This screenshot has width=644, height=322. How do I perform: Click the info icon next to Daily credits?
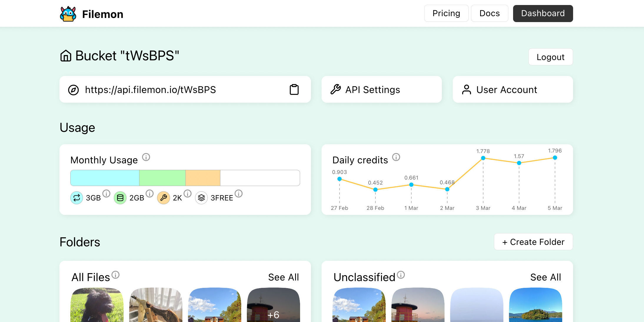coord(396,157)
